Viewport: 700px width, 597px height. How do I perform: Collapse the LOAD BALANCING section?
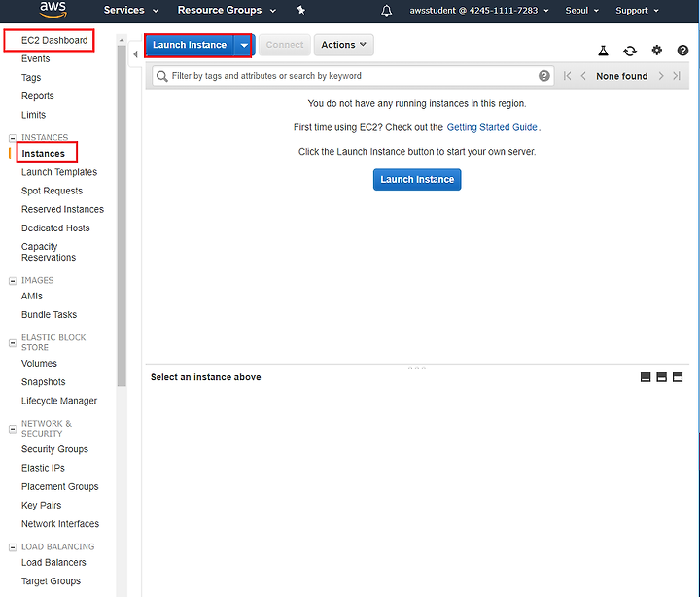click(13, 547)
